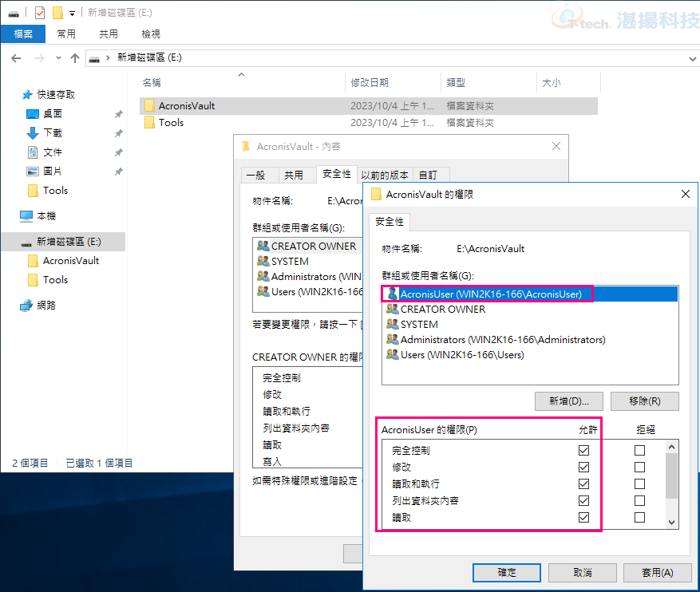This screenshot has width=700, height=592.
Task: Confirm permissions with 確定 button
Action: [x=507, y=572]
